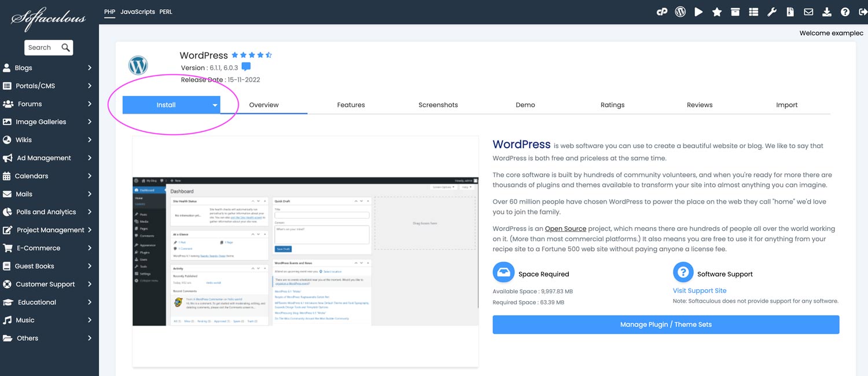Follow the Visit Support Site link

tap(699, 290)
